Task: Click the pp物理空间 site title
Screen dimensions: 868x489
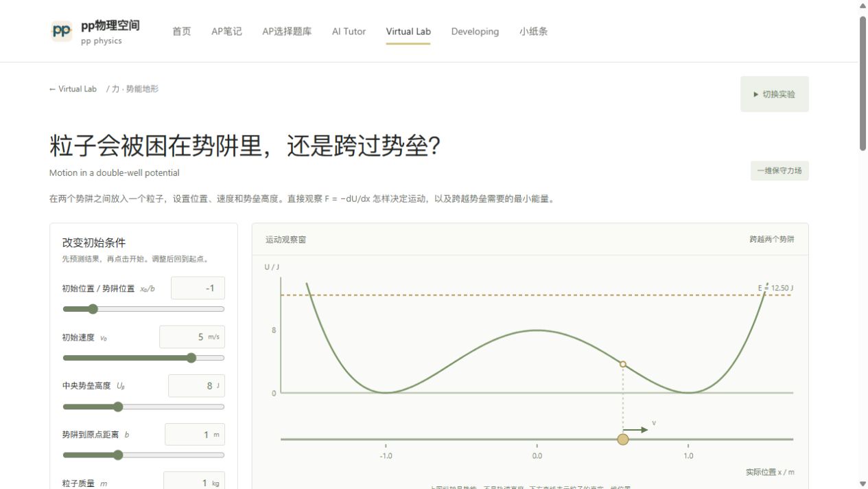Action: [110, 25]
